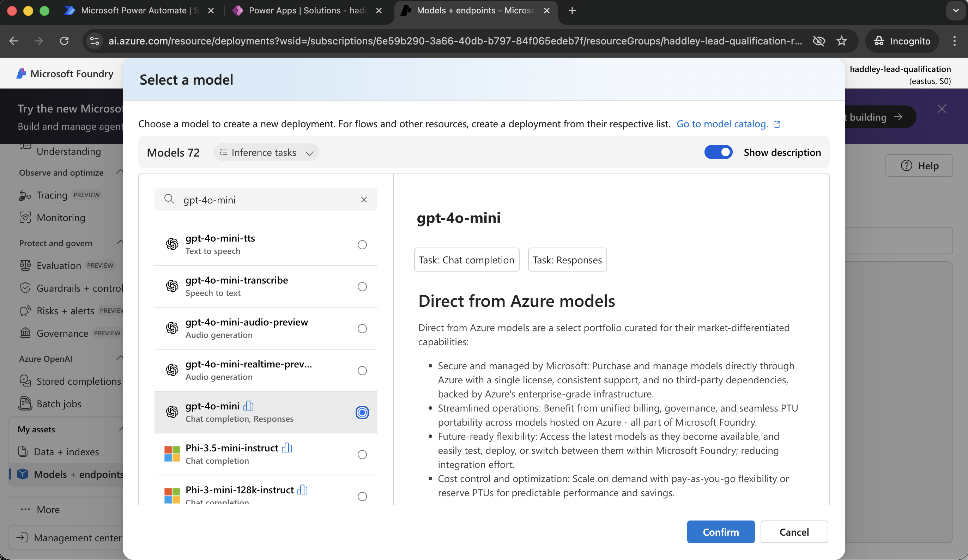Confirm the selected model
This screenshot has width=968, height=560.
pyautogui.click(x=721, y=532)
